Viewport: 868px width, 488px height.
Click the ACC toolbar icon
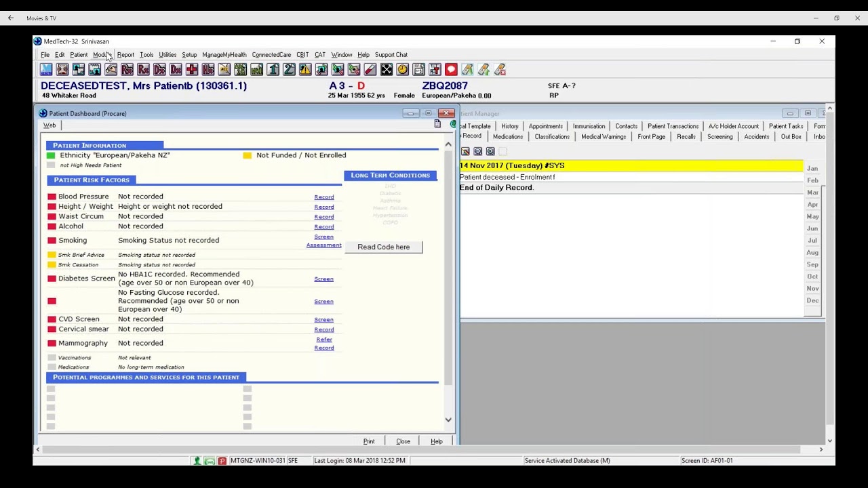(224, 70)
